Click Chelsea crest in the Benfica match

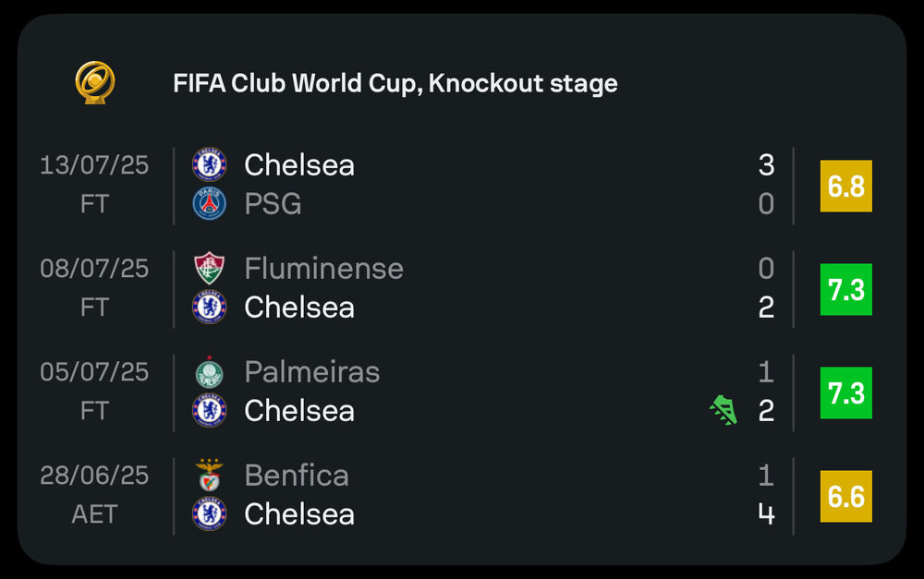pos(209,514)
